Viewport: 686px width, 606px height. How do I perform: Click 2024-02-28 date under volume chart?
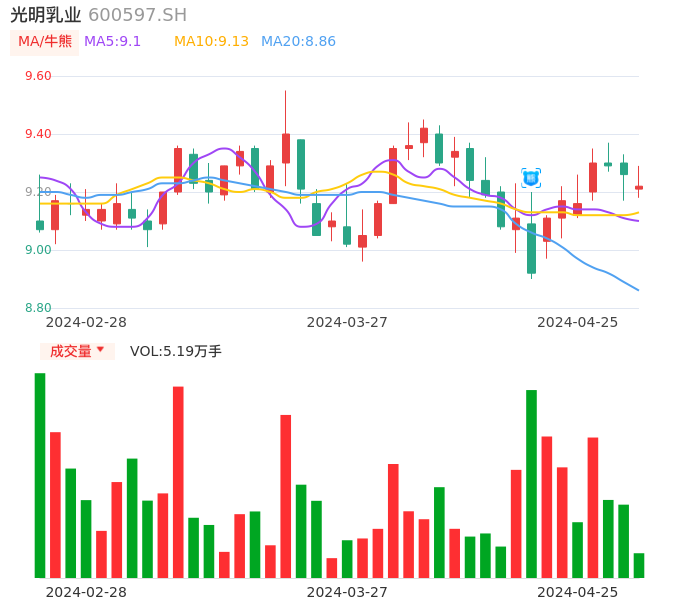(x=86, y=592)
